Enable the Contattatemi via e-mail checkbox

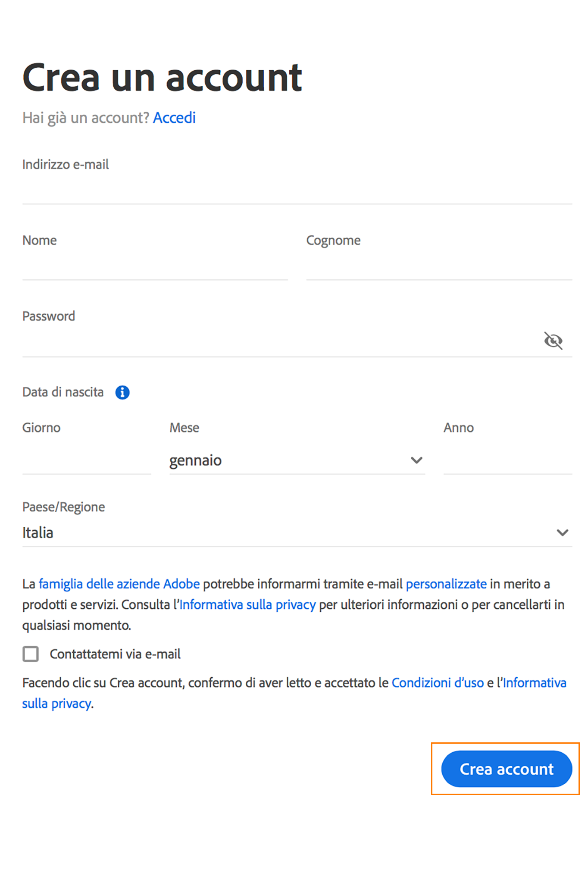pos(30,654)
